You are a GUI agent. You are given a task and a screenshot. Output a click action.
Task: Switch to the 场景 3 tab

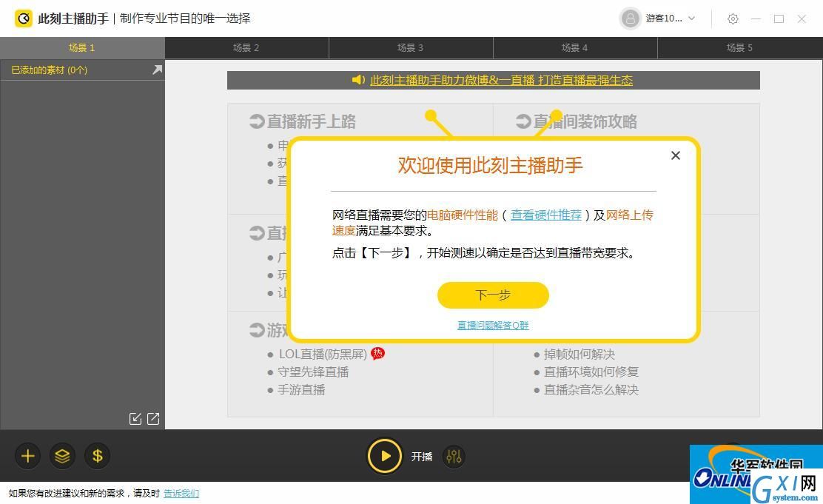(x=411, y=48)
